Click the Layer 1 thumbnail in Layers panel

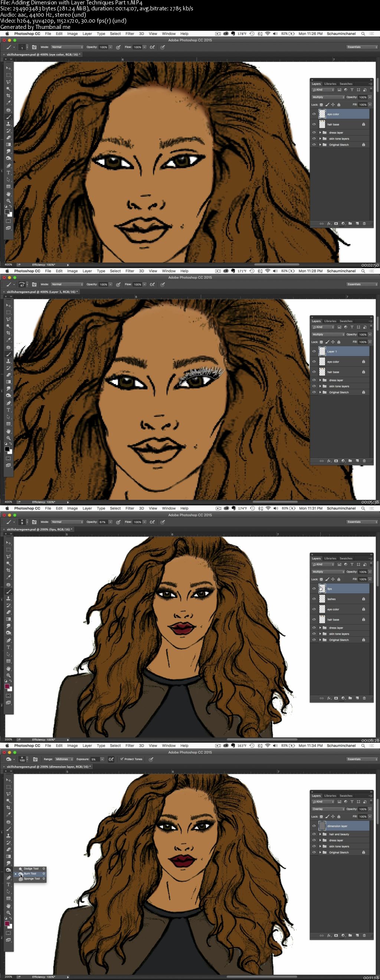click(322, 352)
